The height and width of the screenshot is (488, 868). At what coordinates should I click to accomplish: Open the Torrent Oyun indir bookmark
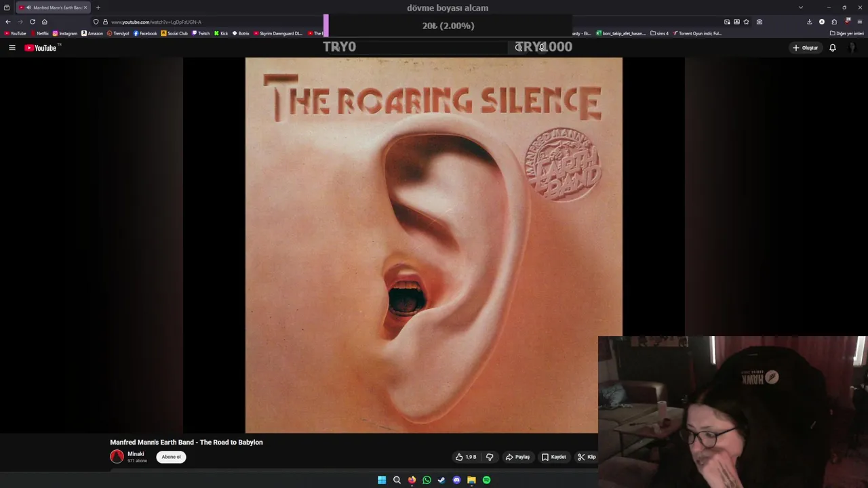coord(697,33)
